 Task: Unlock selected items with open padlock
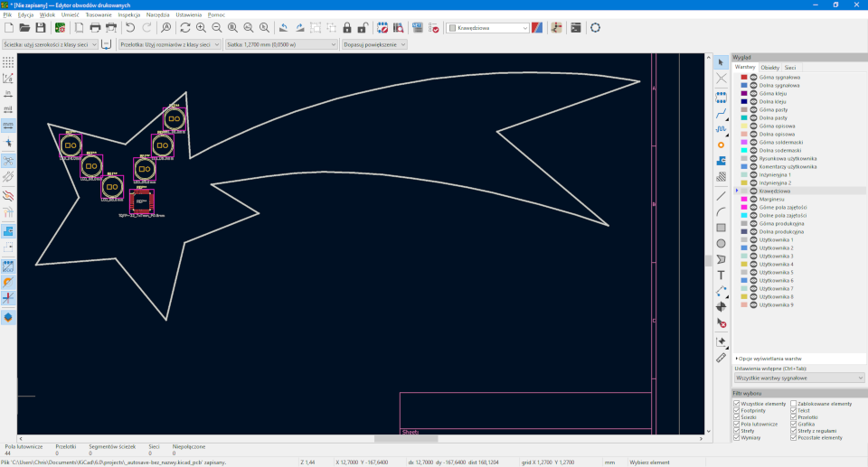363,28
